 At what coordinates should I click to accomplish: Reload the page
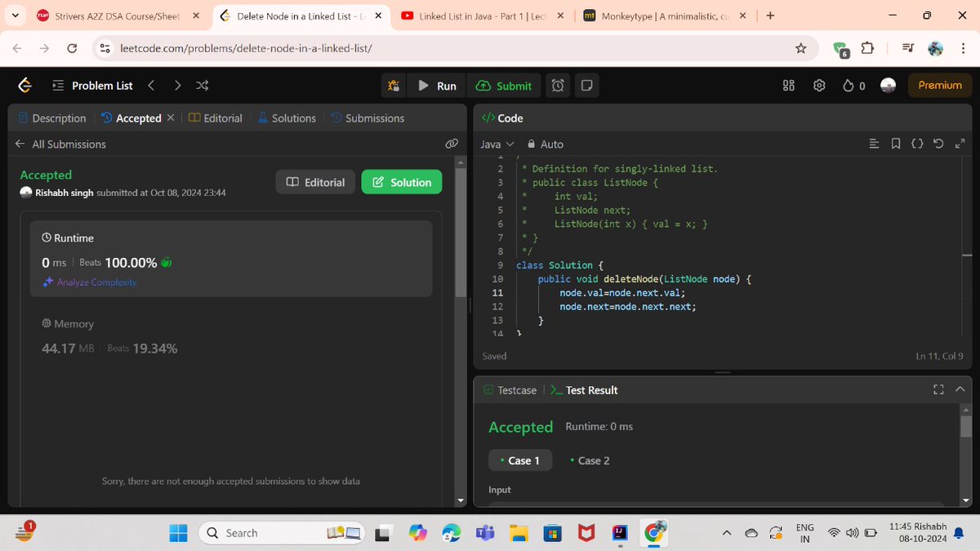[71, 49]
